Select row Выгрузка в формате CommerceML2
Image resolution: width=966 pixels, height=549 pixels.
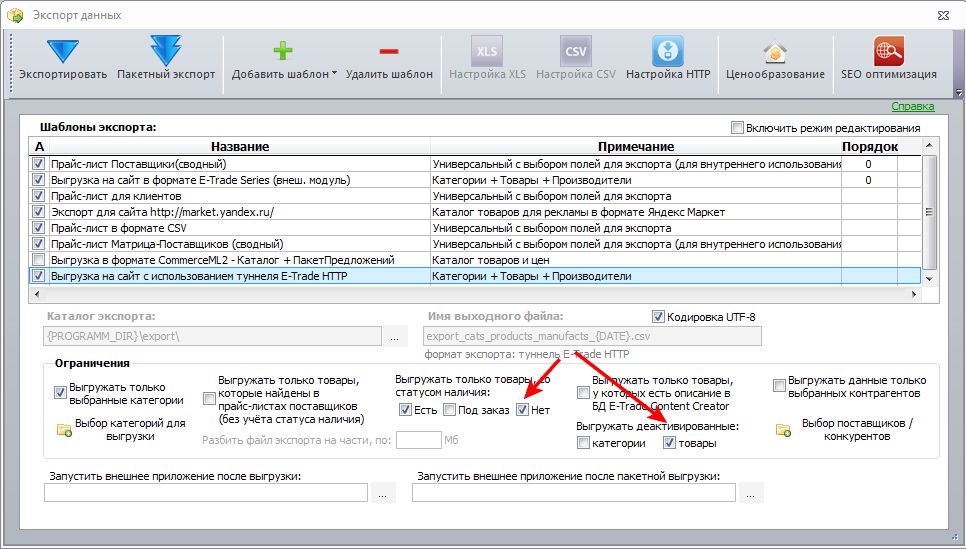click(475, 260)
